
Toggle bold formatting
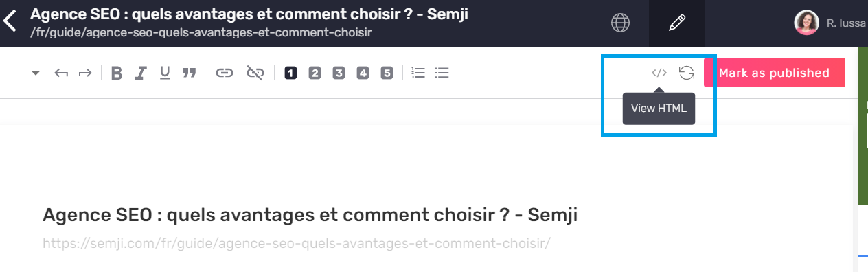117,73
